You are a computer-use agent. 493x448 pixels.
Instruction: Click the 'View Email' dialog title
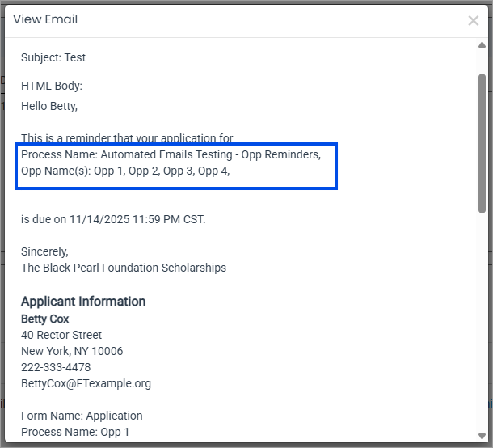pyautogui.click(x=45, y=19)
